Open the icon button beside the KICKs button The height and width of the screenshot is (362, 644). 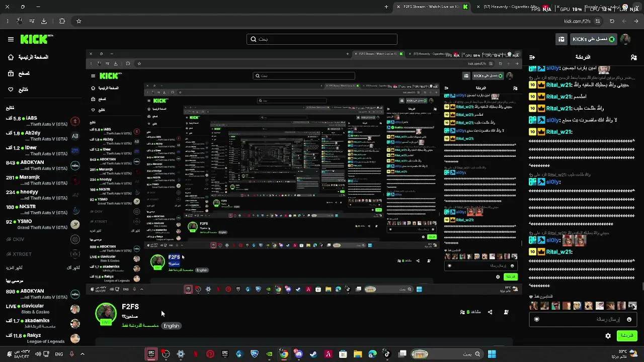pos(561,39)
